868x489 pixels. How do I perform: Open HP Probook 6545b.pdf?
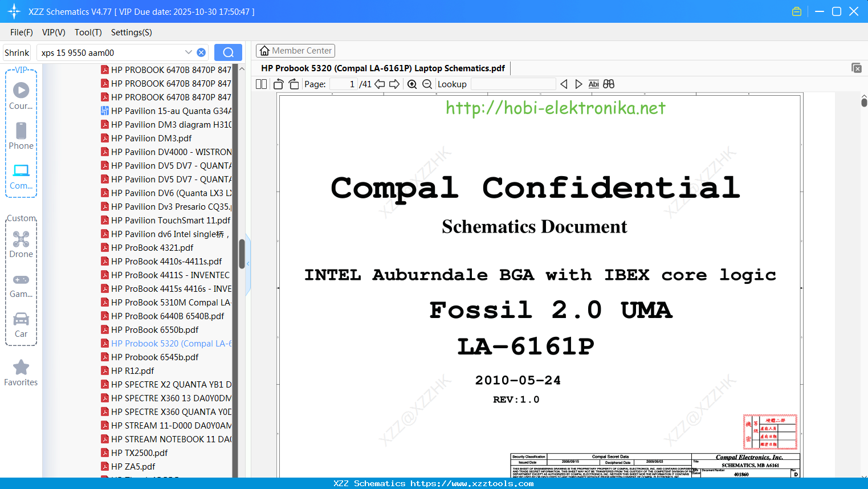click(x=150, y=357)
